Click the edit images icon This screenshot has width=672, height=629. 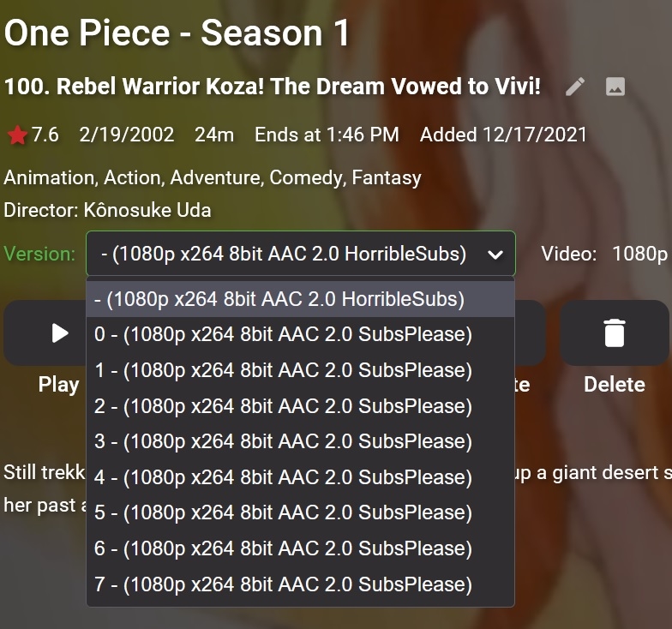tap(615, 87)
